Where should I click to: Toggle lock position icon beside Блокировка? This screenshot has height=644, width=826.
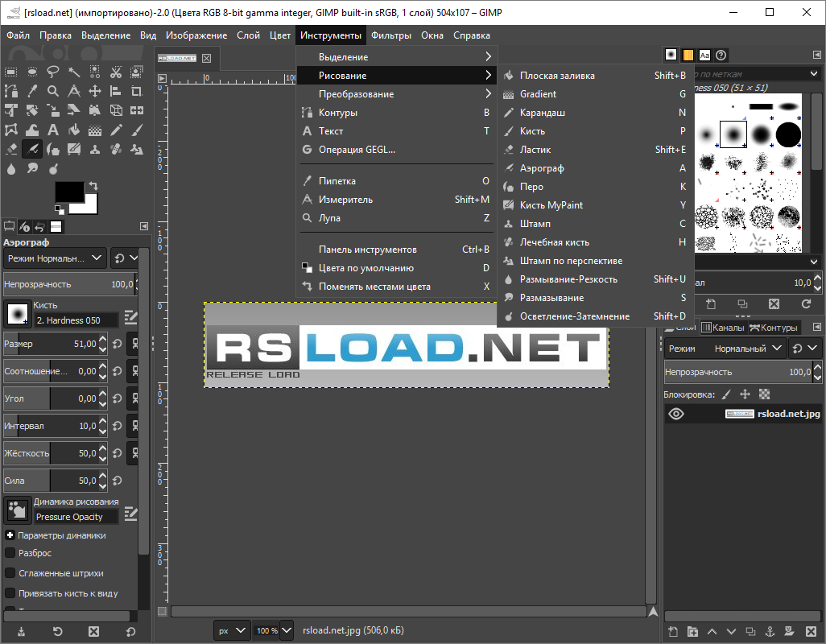745,394
